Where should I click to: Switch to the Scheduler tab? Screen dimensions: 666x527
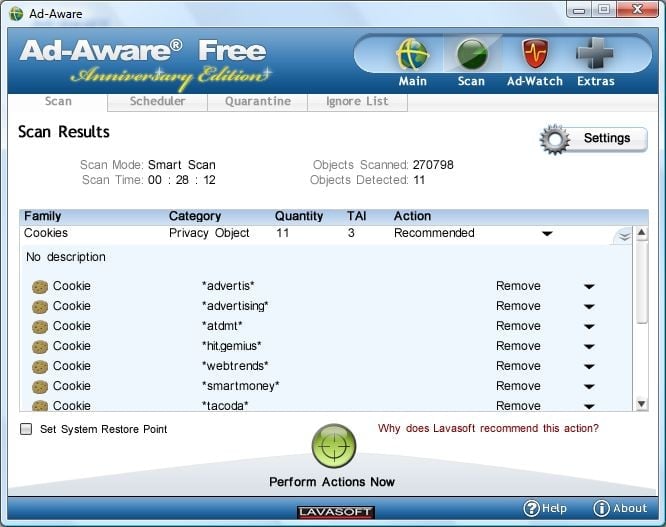tap(157, 101)
